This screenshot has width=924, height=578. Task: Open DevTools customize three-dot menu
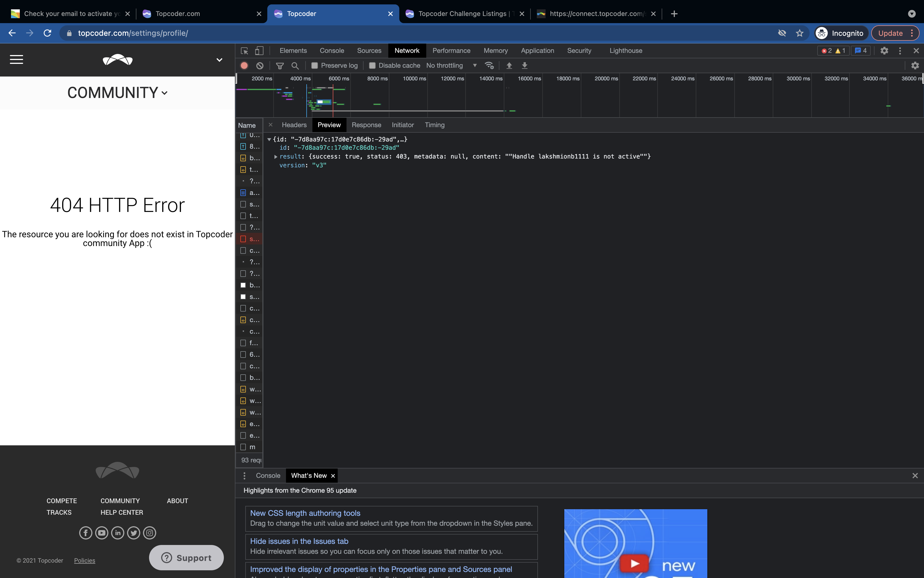(900, 51)
